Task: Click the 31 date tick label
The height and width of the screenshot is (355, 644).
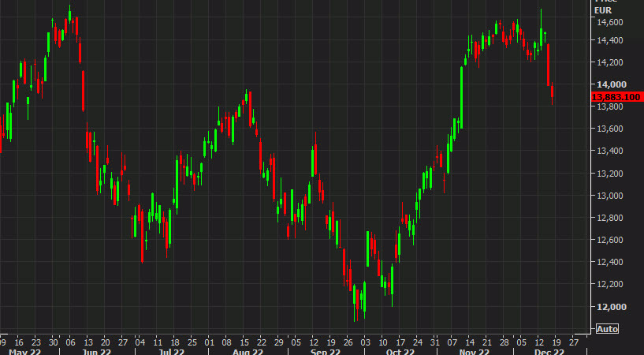Action: click(x=435, y=342)
